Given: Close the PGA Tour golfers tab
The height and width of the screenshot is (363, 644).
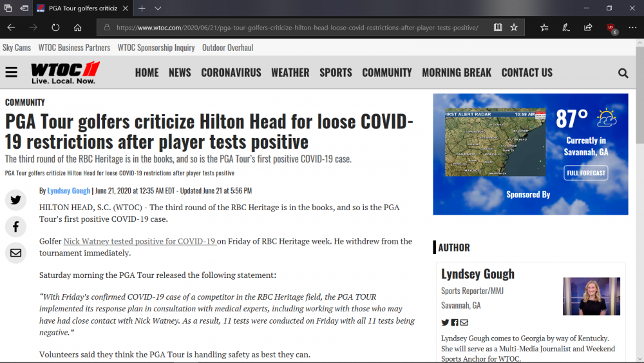Looking at the screenshot, I should (x=126, y=8).
